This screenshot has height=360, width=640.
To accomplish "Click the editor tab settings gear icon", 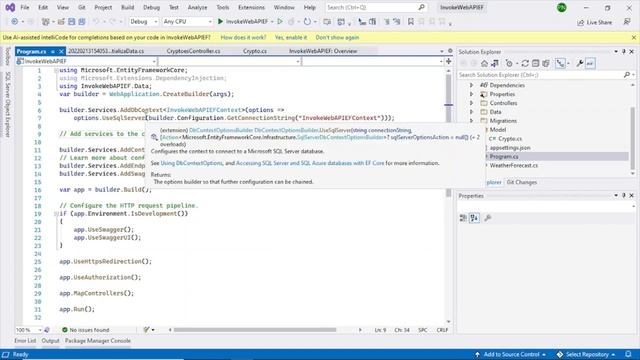I will tap(450, 51).
